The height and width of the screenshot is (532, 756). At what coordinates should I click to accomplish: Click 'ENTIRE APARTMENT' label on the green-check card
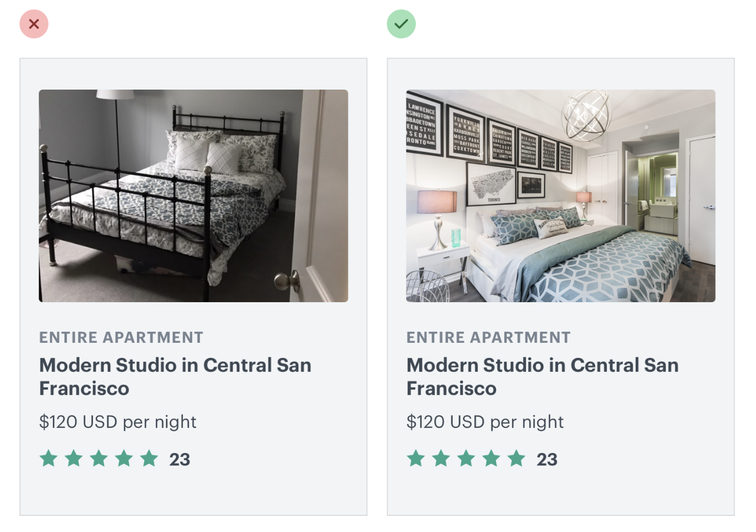488,337
